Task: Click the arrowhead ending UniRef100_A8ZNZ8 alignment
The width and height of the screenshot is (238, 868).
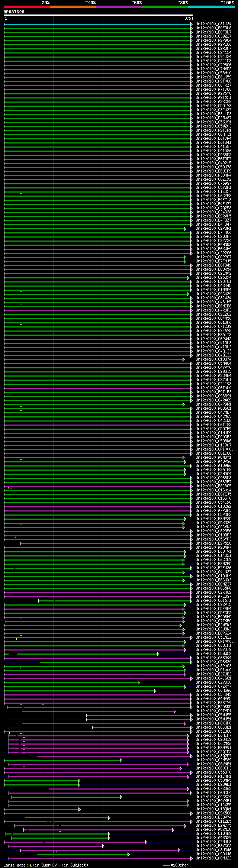Action: (173, 830)
